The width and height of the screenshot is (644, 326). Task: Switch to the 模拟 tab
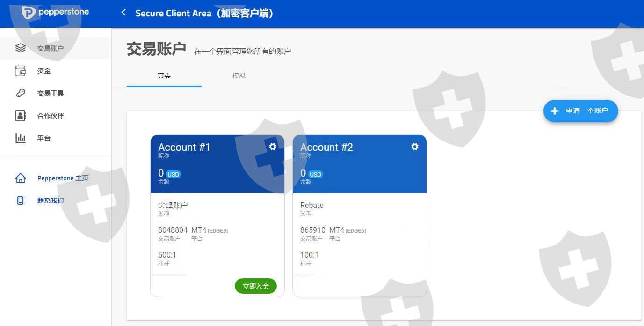pos(239,75)
